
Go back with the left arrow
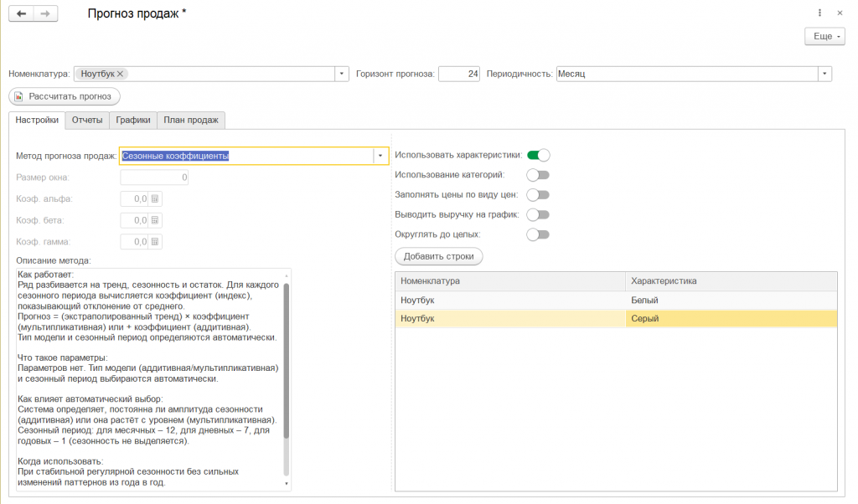[x=21, y=13]
